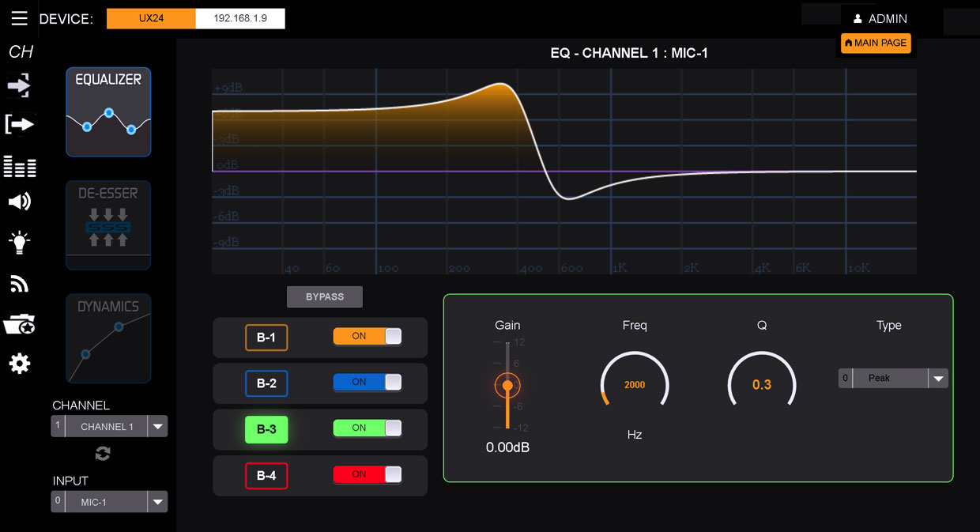Click the light bulb icon
This screenshot has height=532, width=980.
tap(19, 243)
